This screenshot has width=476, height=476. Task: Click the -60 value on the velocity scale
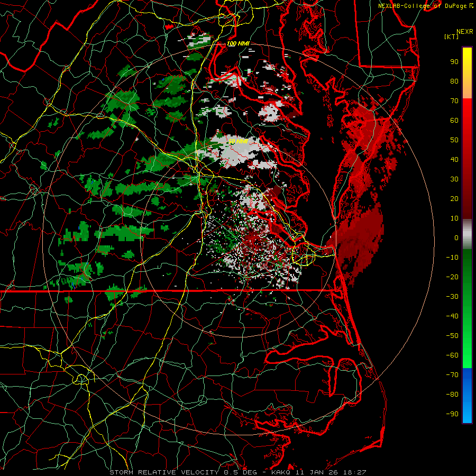(x=452, y=355)
